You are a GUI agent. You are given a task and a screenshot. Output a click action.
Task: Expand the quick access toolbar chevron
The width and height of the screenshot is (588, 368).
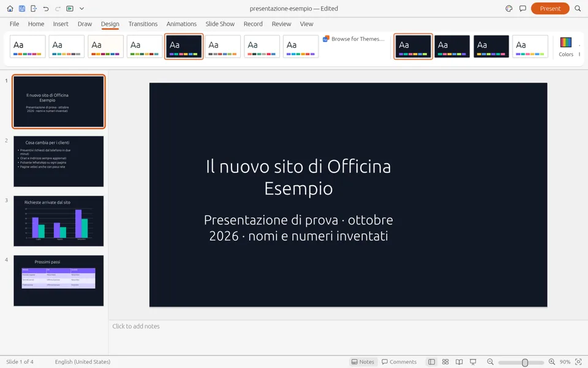click(x=81, y=8)
